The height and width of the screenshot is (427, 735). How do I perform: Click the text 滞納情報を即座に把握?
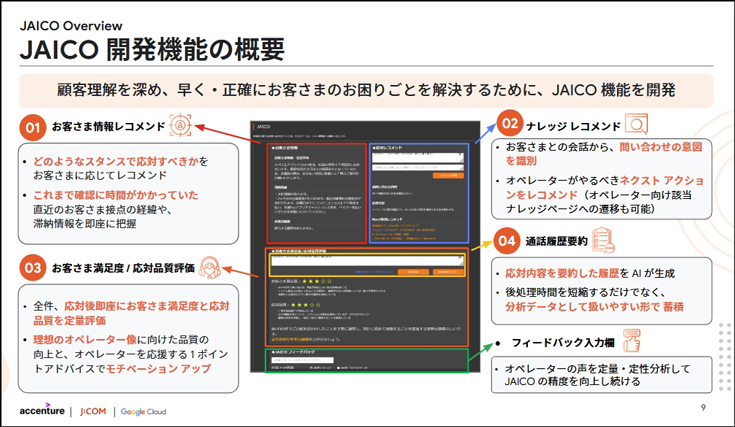84,224
